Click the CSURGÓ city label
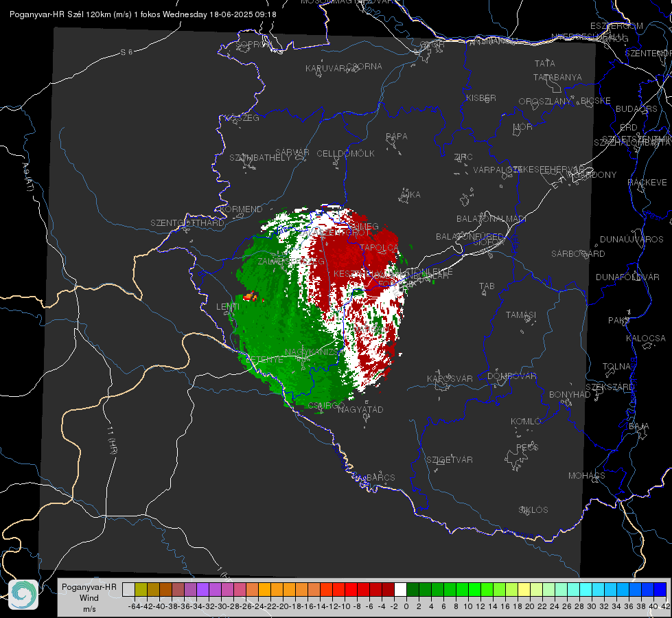This screenshot has width=672, height=618. tap(326, 405)
